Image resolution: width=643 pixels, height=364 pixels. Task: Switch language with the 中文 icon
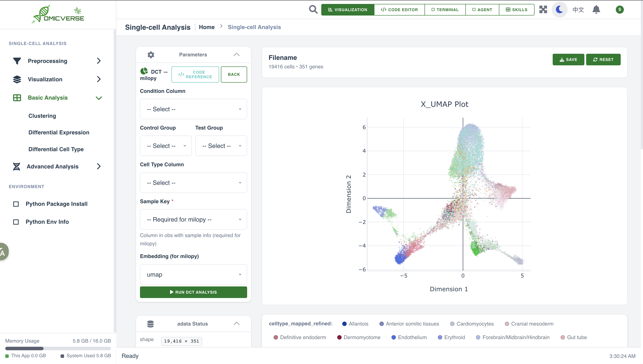click(x=578, y=9)
